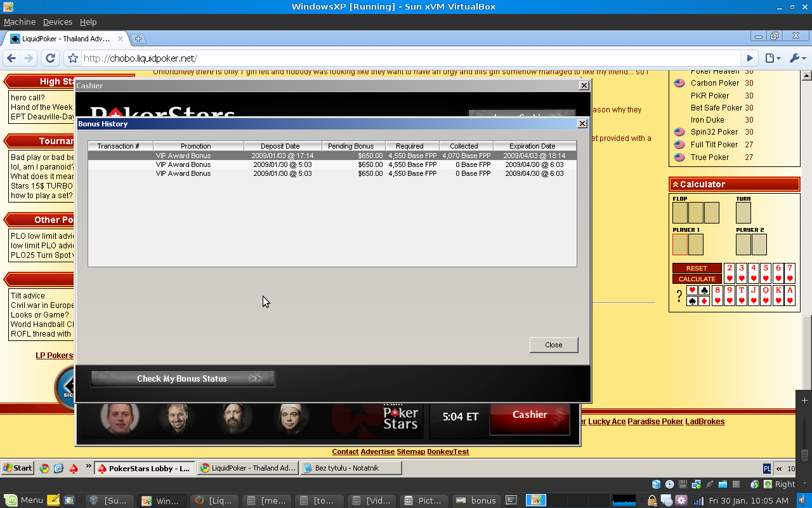This screenshot has width=812, height=508.
Task: Select LiquidPoker - Thailand Adv browser tab
Action: tap(66, 39)
